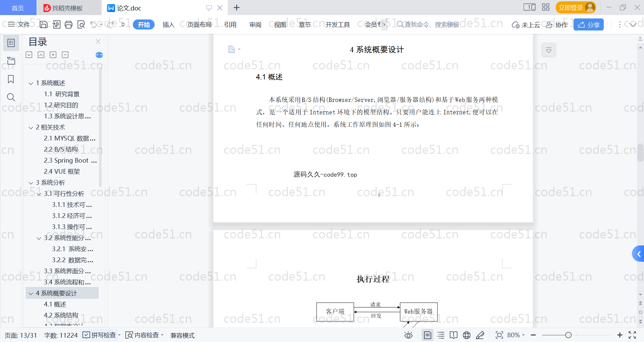
Task: Collapse the 3.2 系统性能分析 tree node
Action: 39,238
